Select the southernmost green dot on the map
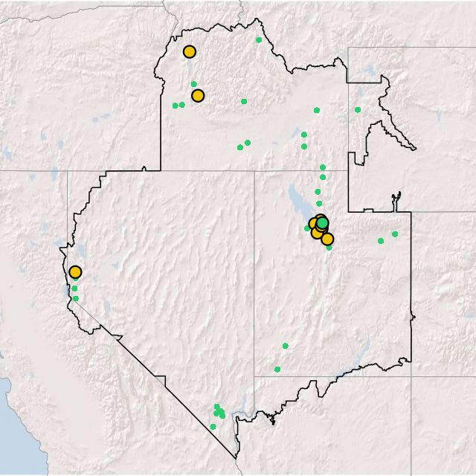The width and height of the screenshot is (476, 476). (213, 426)
